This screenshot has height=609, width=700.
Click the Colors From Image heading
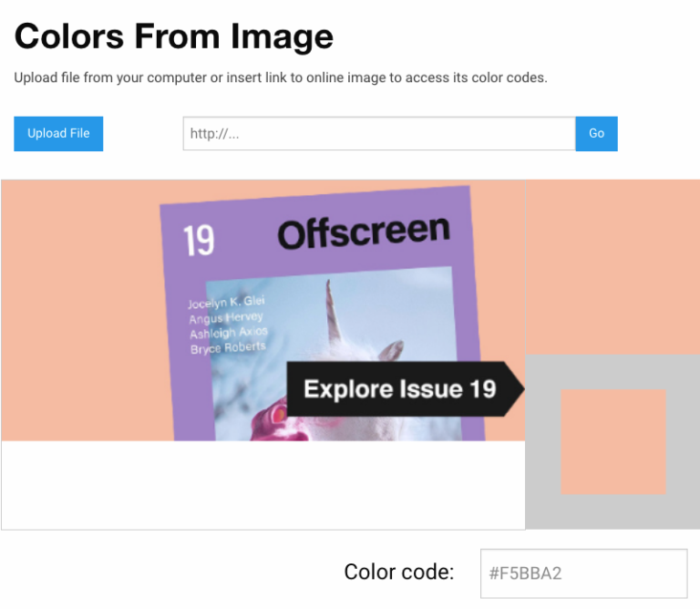pyautogui.click(x=174, y=36)
